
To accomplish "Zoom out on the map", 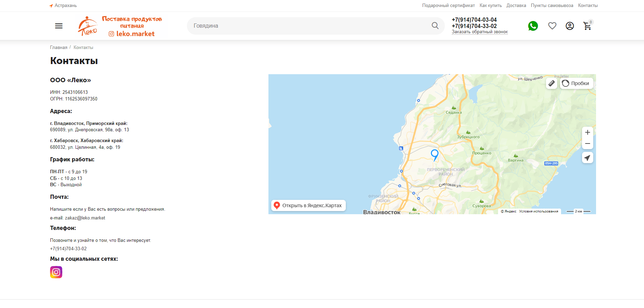I will click(588, 143).
